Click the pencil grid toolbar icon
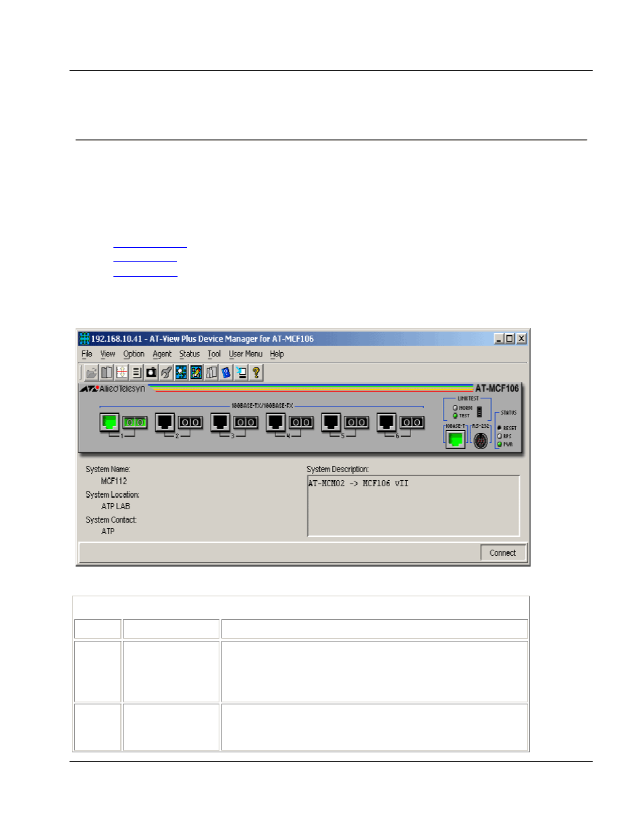The image size is (644, 834). [x=196, y=372]
